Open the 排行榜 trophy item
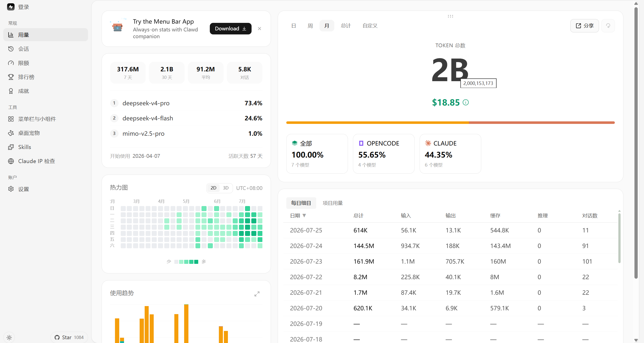Viewport: 644px width, 343px height. (x=46, y=77)
